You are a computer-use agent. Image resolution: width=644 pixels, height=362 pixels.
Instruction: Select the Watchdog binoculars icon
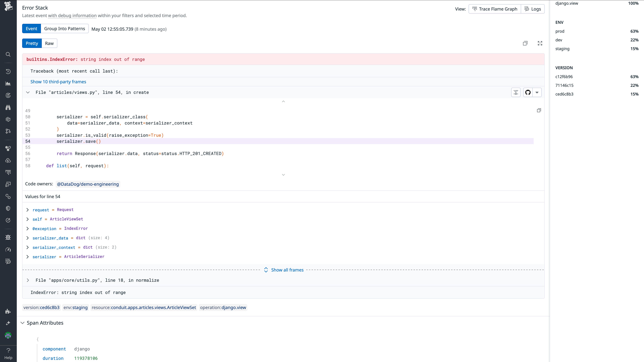8,107
